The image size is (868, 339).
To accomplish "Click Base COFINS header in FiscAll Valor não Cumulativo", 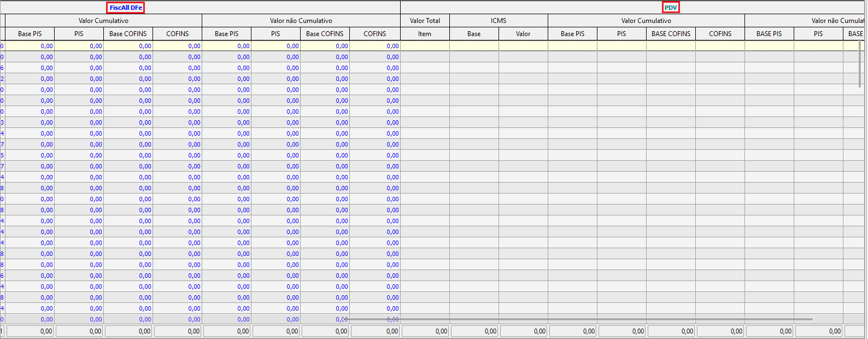I will point(325,34).
